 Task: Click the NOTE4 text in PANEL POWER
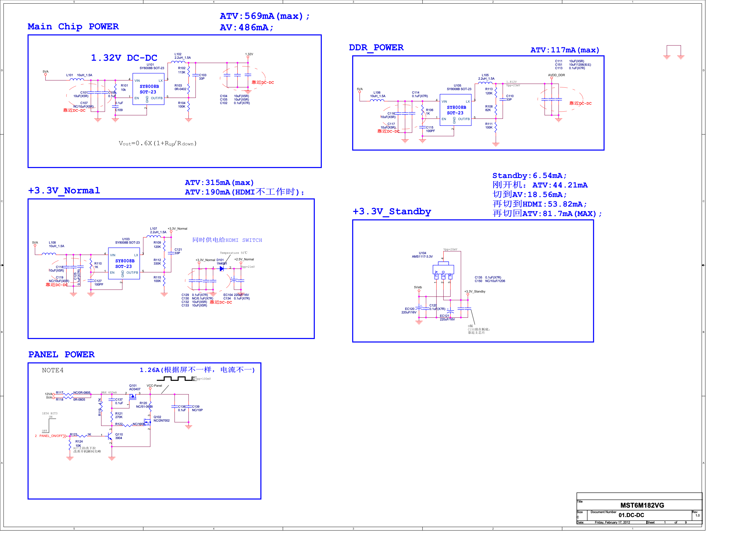click(x=53, y=370)
